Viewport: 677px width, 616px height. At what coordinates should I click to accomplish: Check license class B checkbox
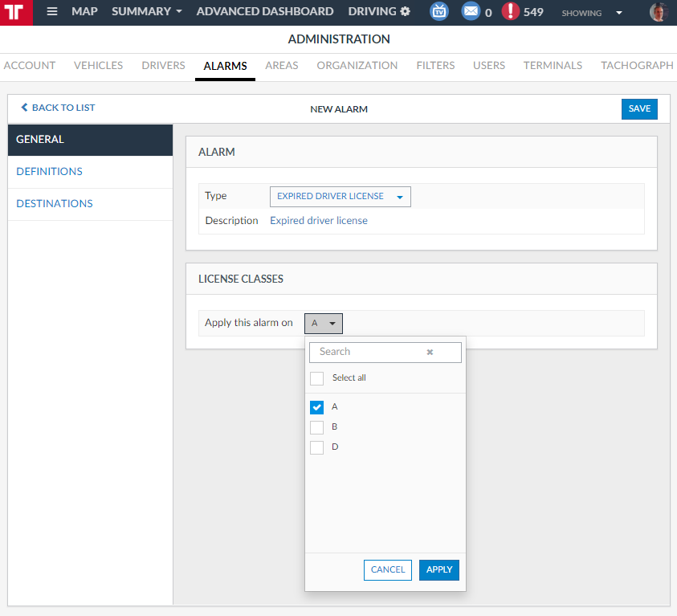tap(316, 427)
